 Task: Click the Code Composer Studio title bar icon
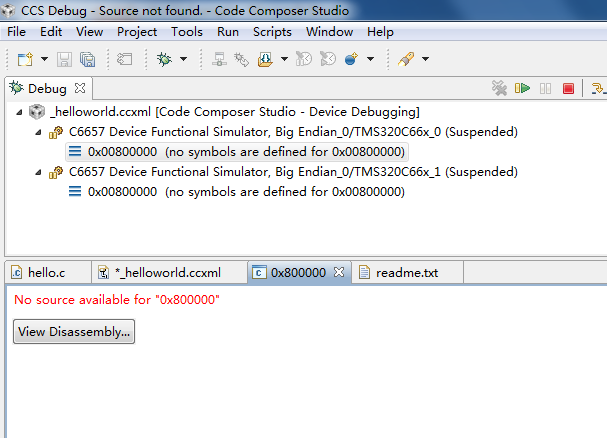[9, 10]
